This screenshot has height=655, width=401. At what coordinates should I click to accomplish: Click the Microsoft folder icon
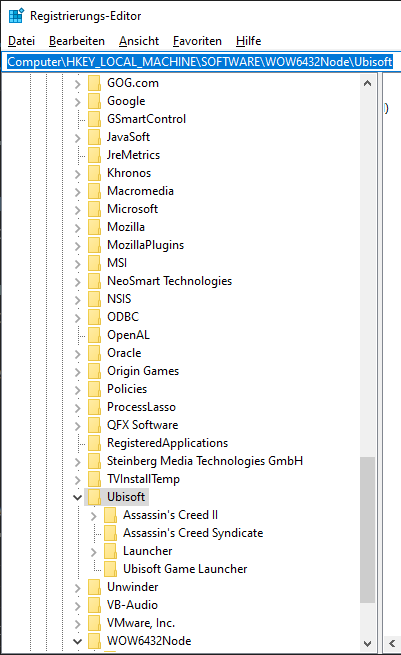(94, 209)
